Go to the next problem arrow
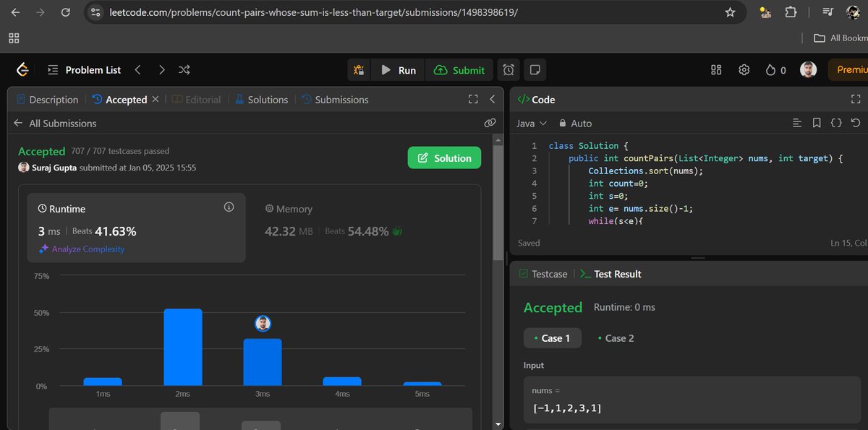This screenshot has width=868, height=430. (161, 70)
